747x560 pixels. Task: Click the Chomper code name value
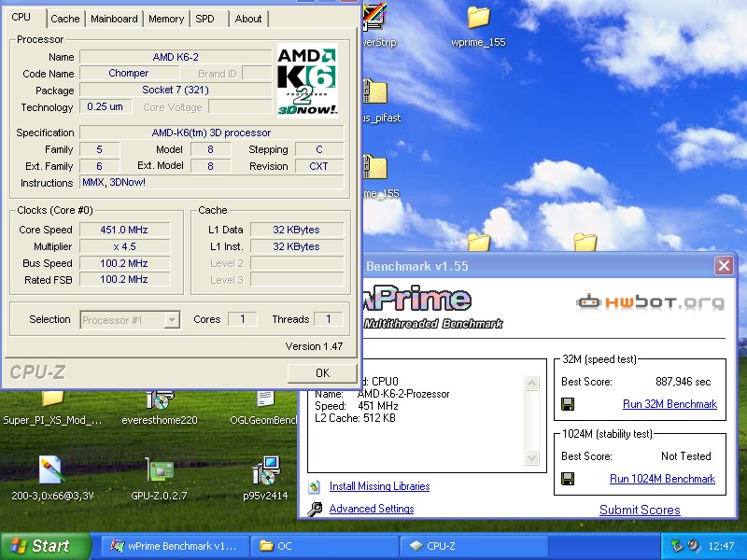click(129, 74)
